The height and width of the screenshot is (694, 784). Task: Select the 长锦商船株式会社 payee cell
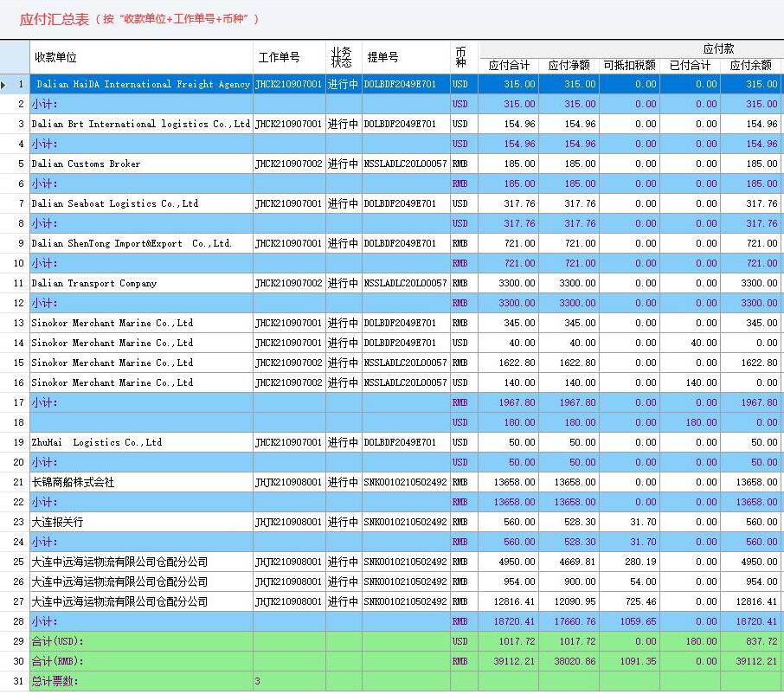73,482
